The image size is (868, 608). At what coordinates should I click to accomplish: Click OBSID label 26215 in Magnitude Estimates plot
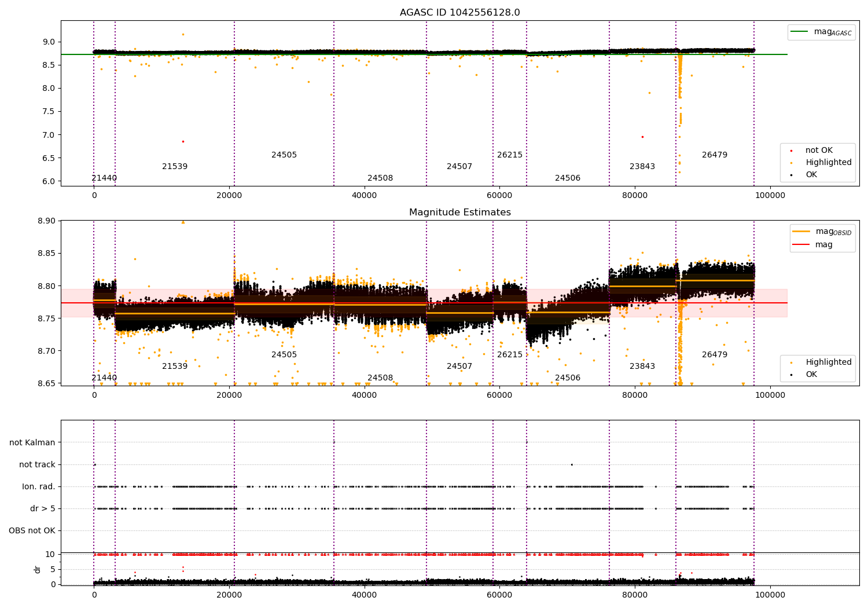(x=510, y=355)
